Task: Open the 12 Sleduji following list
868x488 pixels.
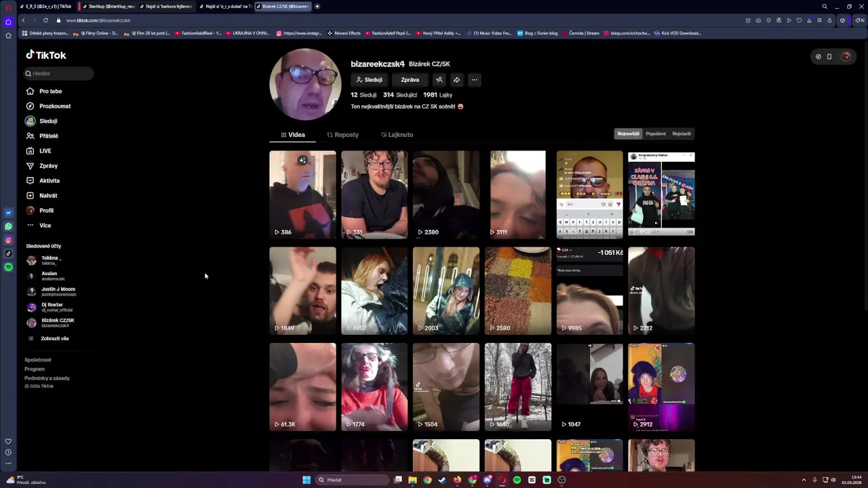Action: point(363,95)
